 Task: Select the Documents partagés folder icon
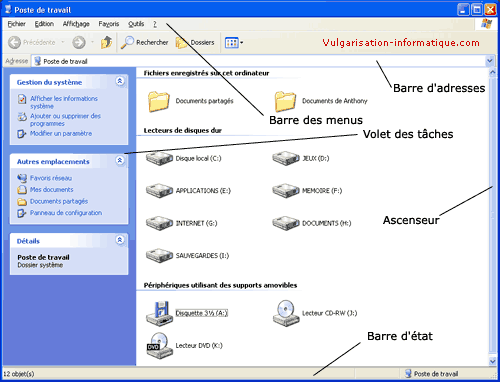(x=159, y=101)
